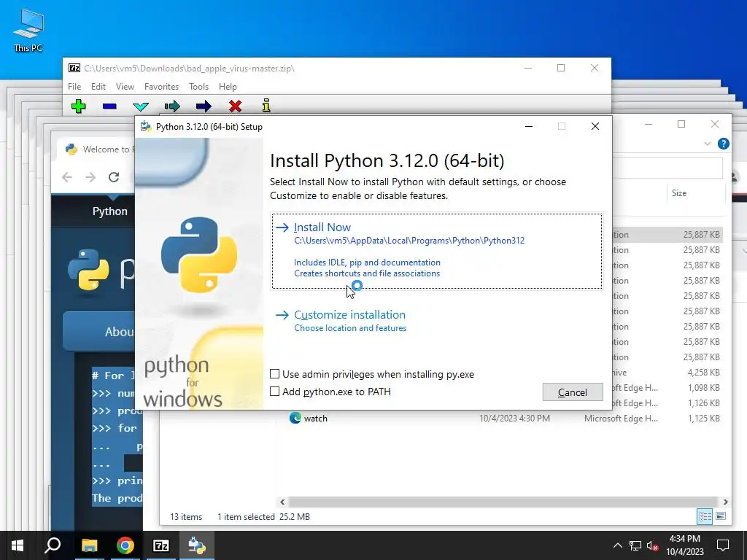Click the 7-Zip Info icon
Image resolution: width=747 pixels, height=560 pixels.
point(266,105)
